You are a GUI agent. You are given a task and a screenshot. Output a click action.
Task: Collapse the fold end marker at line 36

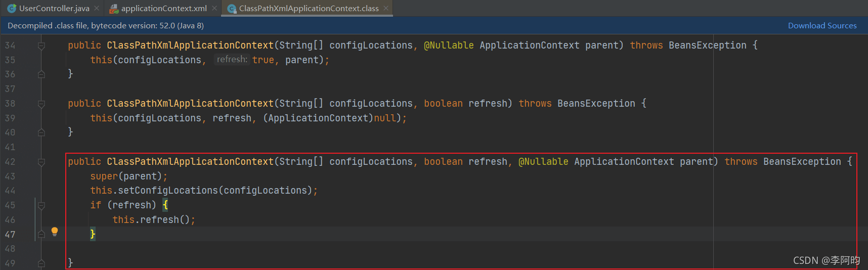tap(41, 74)
